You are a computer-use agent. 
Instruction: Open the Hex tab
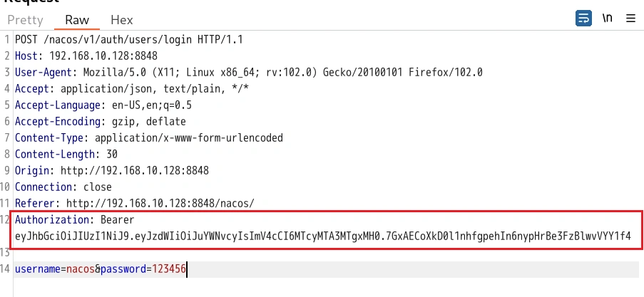pyautogui.click(x=122, y=20)
